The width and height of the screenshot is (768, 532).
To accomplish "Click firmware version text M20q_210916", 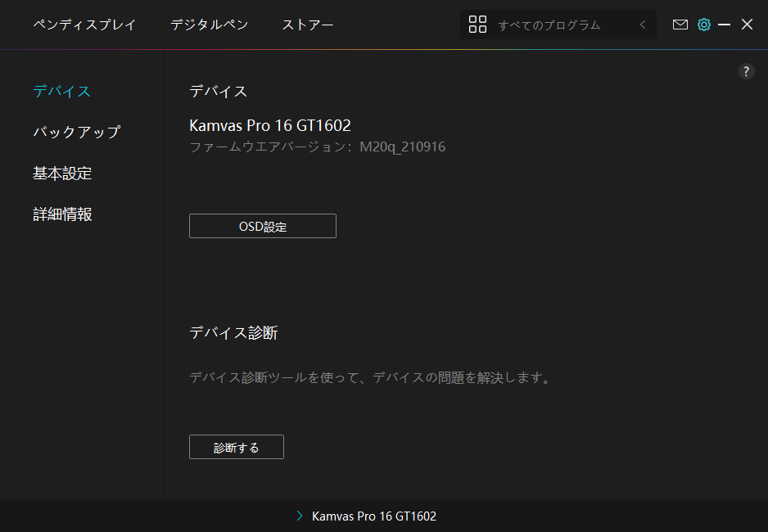I will 402,147.
